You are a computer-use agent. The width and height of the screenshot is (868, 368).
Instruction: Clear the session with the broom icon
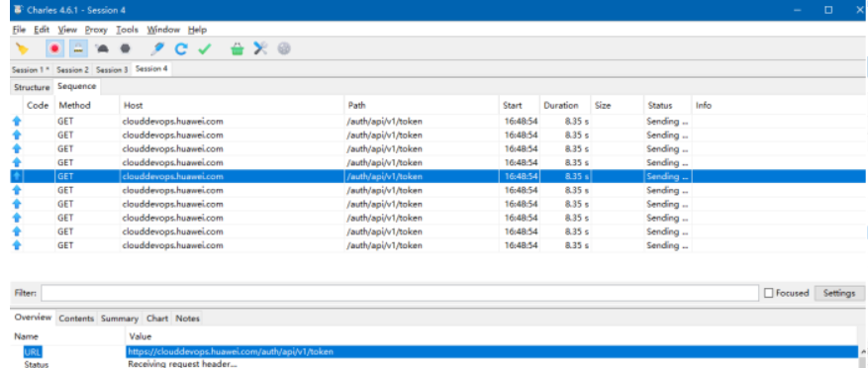tap(22, 49)
